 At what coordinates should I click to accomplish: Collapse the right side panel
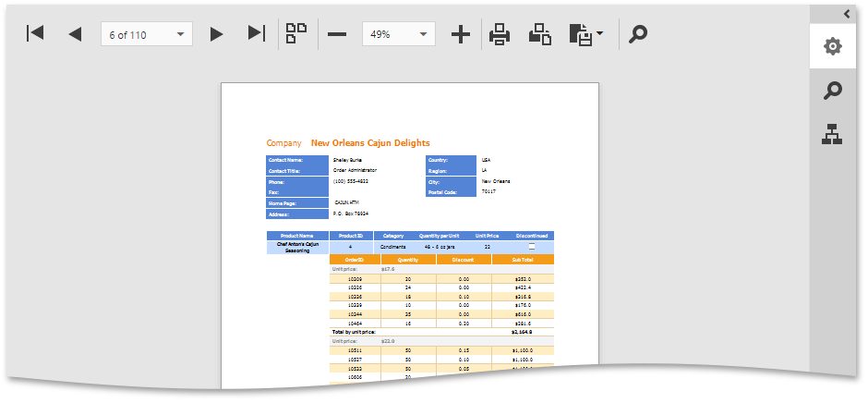tap(847, 13)
